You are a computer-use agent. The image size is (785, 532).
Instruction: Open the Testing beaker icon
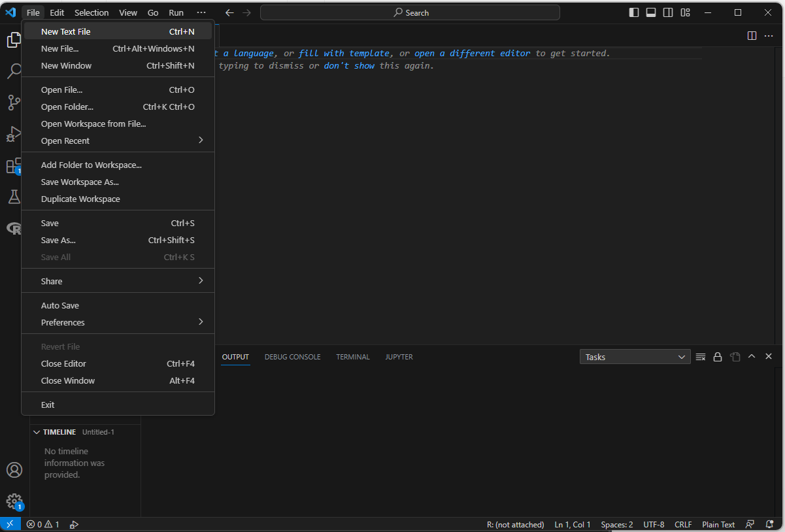pos(14,197)
